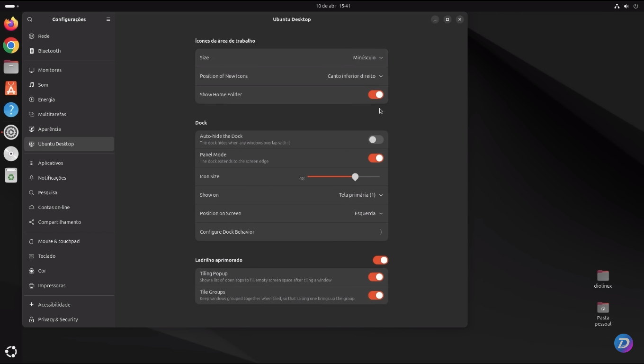Open the diolinux folder on the desktop
This screenshot has width=644, height=364.
point(602,275)
